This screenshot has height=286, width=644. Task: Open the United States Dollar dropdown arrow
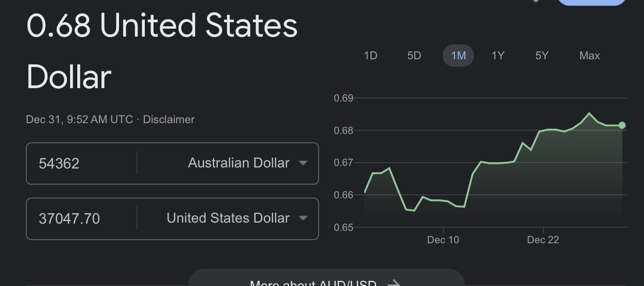tap(303, 218)
